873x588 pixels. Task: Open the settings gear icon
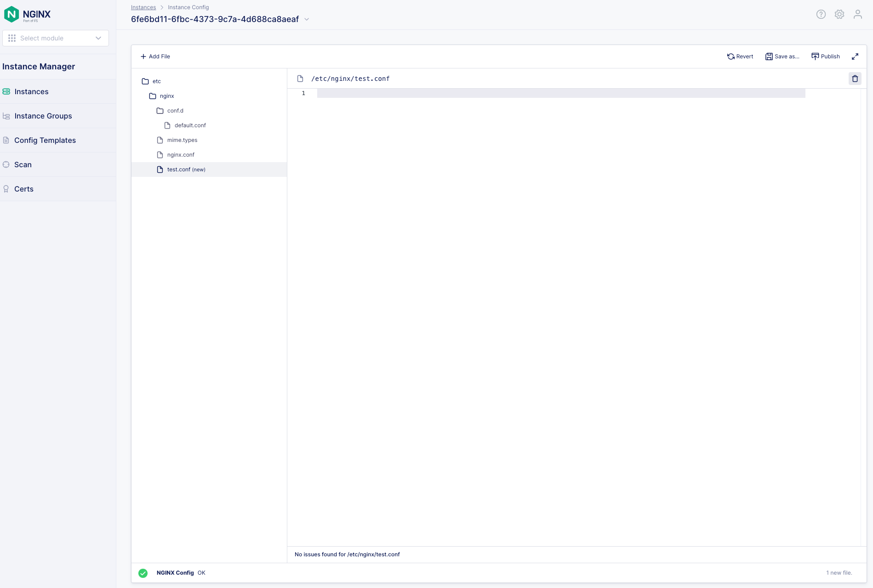tap(839, 14)
